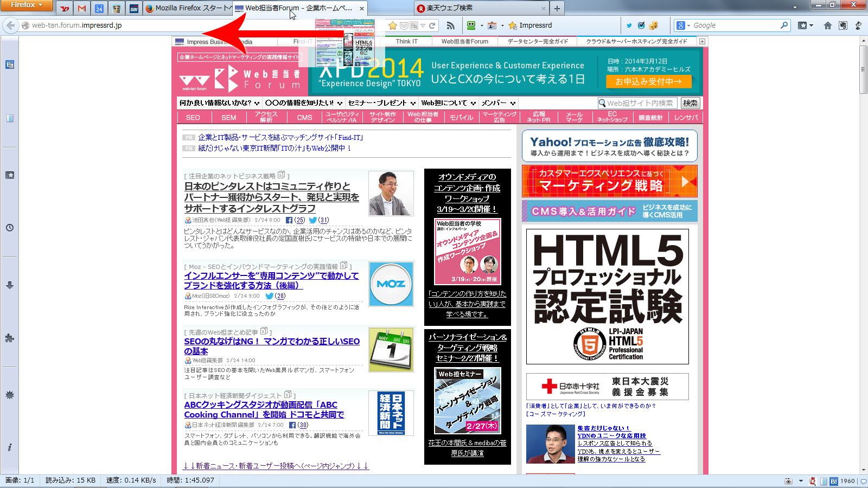Click the Think IT site tab
This screenshot has height=488, width=868.
[407, 41]
